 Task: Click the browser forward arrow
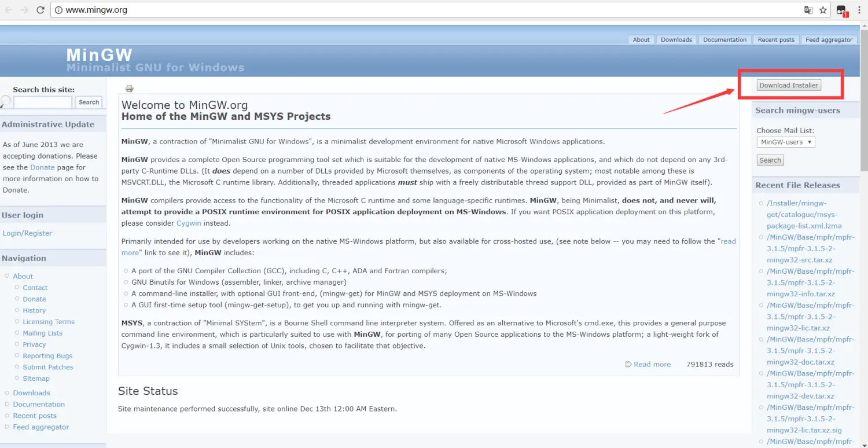(x=24, y=10)
